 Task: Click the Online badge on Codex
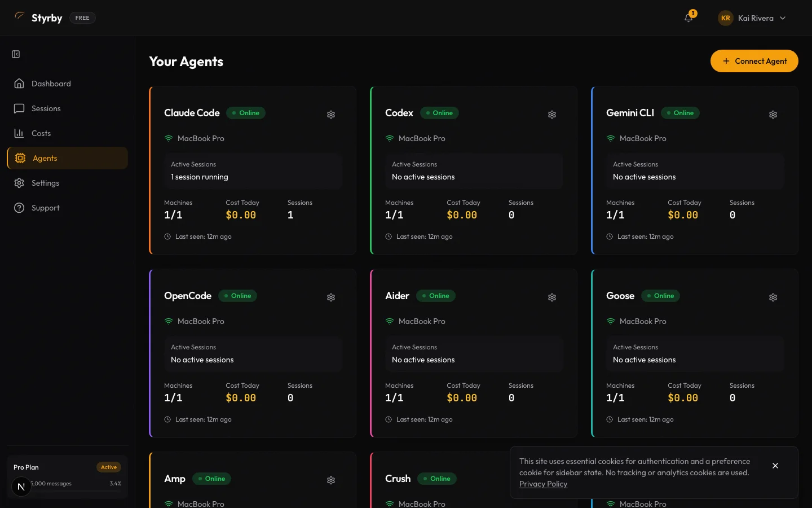(x=439, y=113)
